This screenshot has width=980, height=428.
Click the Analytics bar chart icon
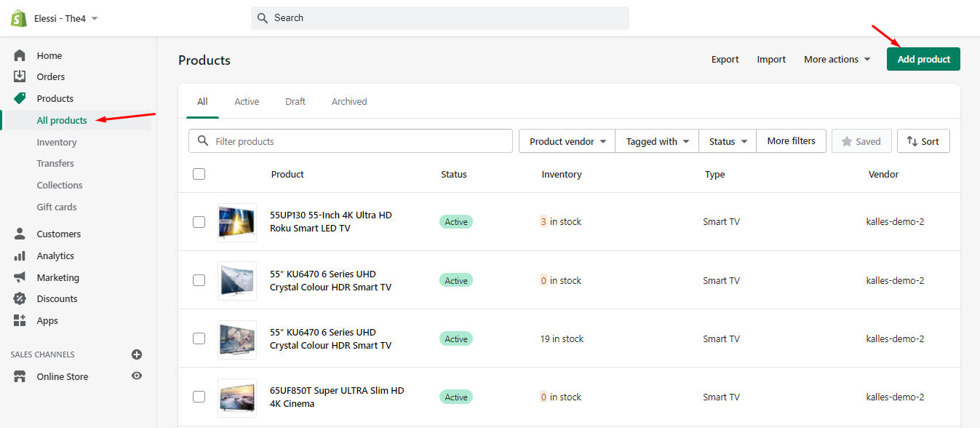click(x=20, y=255)
